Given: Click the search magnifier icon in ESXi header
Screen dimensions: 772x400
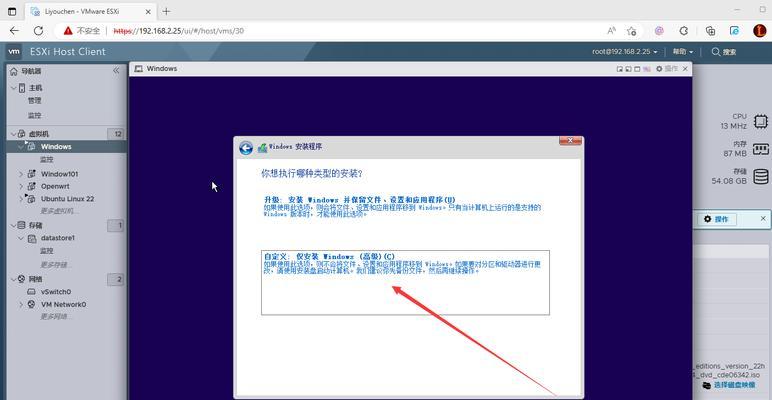Looking at the screenshot, I should [x=716, y=52].
